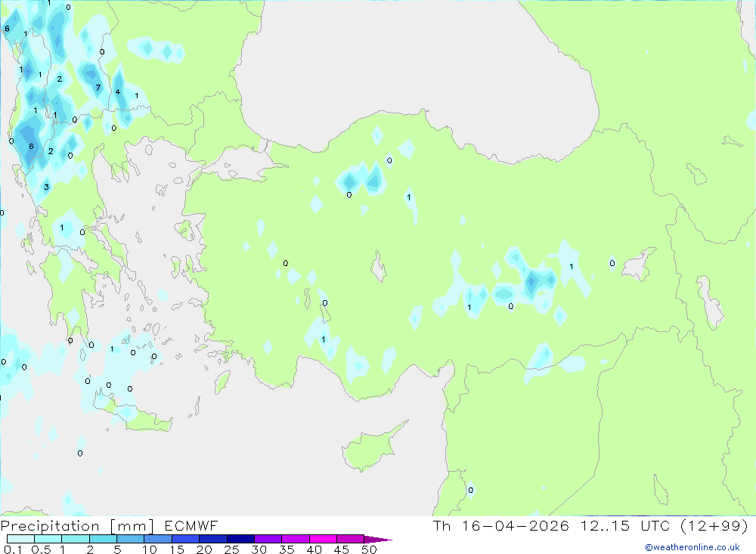Screen dimensions: 756x554
Task: Click the above-50 mm arrow tip of legend
Action: [378, 540]
